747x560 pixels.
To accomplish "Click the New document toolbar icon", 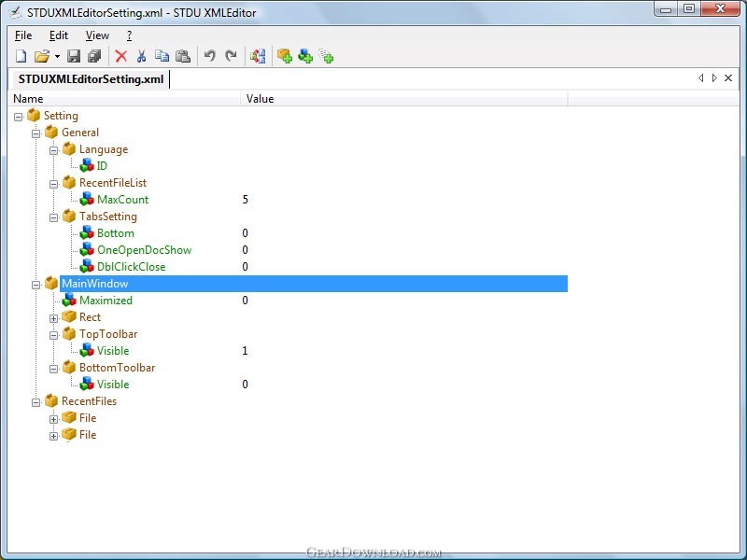I will pos(21,56).
